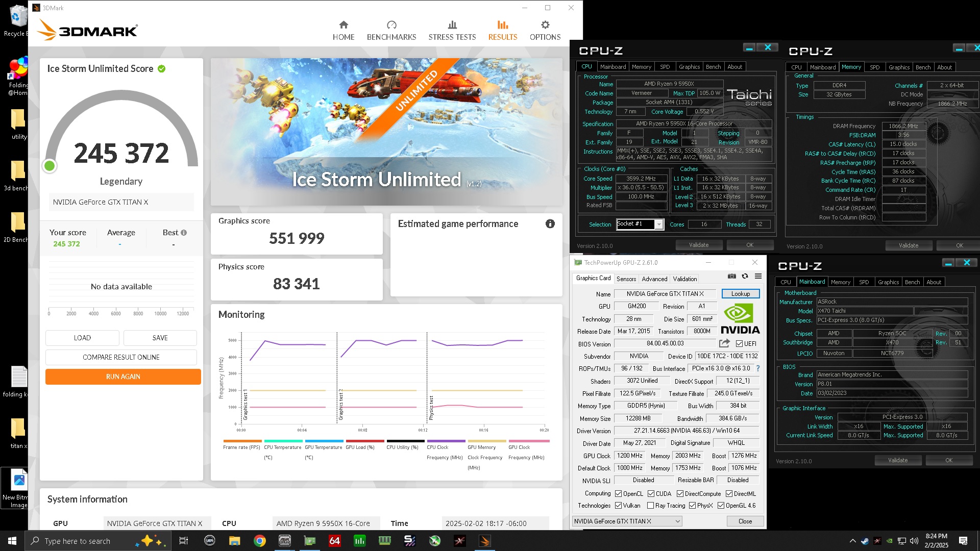Click Validate in CPU-Z Mainboard window
This screenshot has width=980, height=551.
897,460
